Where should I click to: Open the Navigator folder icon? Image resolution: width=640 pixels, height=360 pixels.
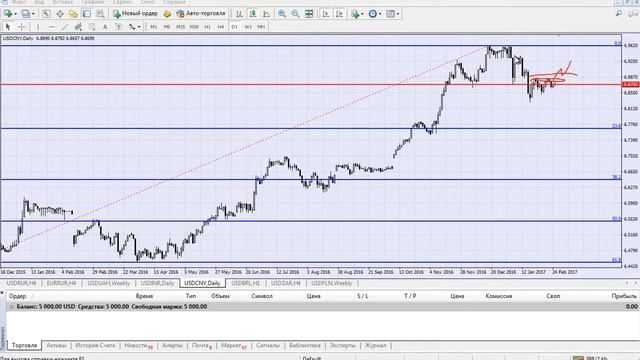pos(73,14)
